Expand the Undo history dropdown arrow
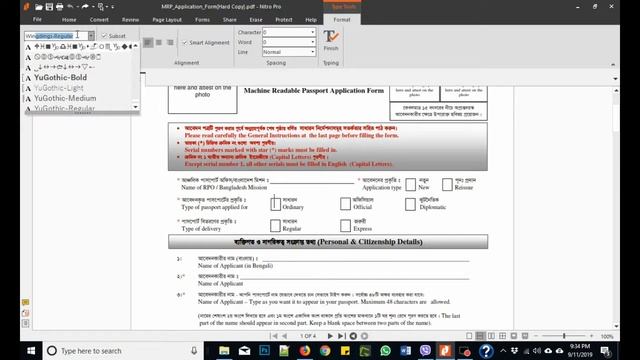This screenshot has height=360, width=640. click(x=78, y=7)
